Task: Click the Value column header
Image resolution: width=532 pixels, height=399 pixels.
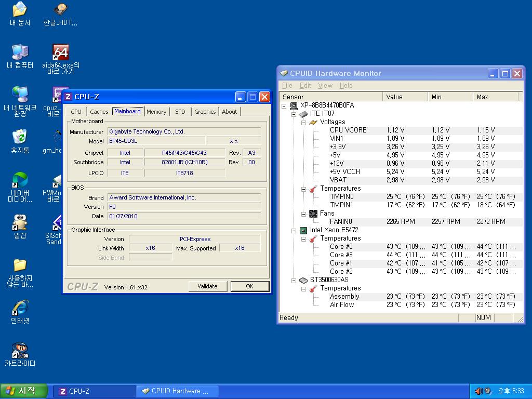Action: (405, 97)
